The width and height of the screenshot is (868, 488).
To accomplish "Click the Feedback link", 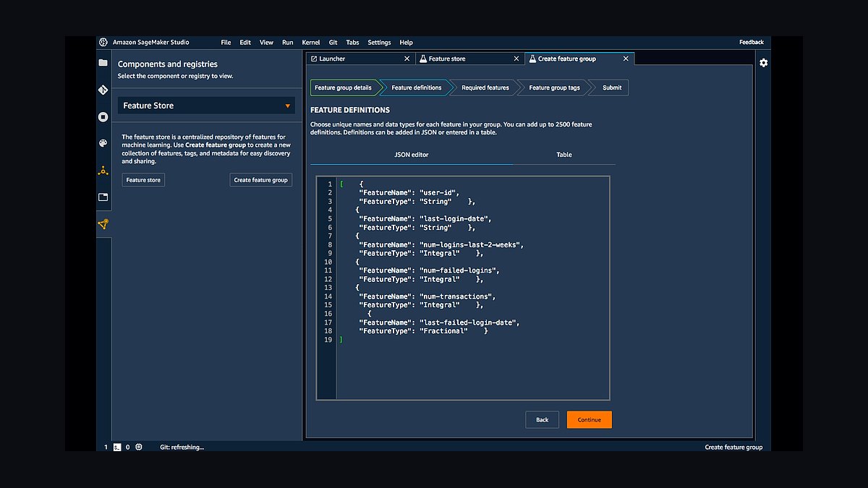I will point(751,42).
